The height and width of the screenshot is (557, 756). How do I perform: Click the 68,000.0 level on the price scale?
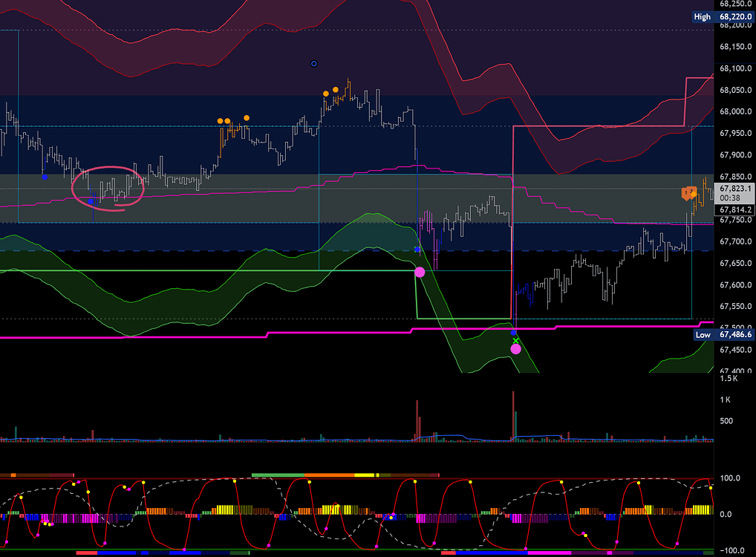(x=734, y=112)
